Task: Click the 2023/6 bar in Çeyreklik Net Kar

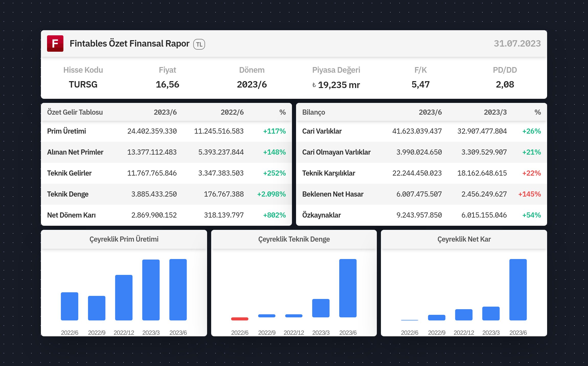Action: (x=518, y=289)
